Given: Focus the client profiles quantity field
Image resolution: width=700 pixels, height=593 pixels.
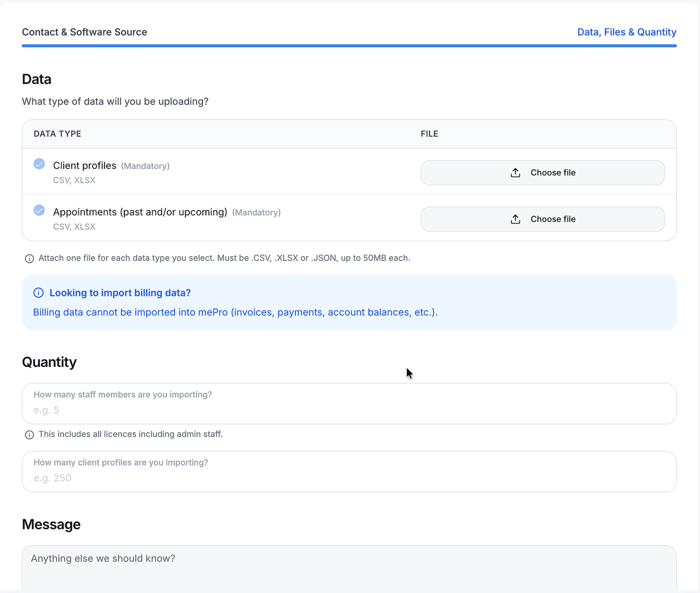Looking at the screenshot, I should click(349, 471).
